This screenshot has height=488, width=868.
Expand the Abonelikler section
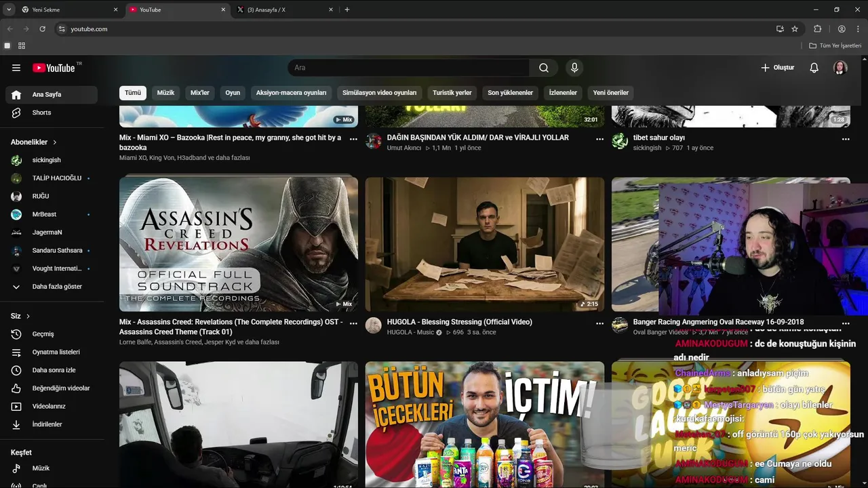click(34, 142)
